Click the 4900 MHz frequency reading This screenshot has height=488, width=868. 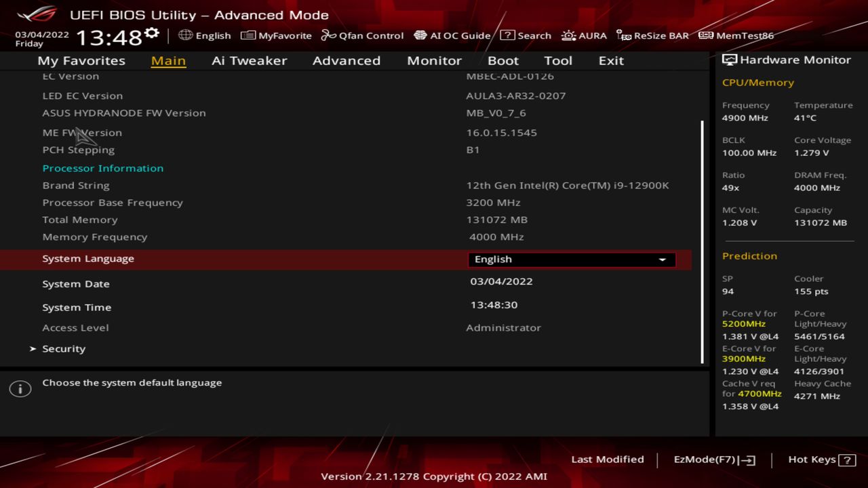click(x=745, y=118)
